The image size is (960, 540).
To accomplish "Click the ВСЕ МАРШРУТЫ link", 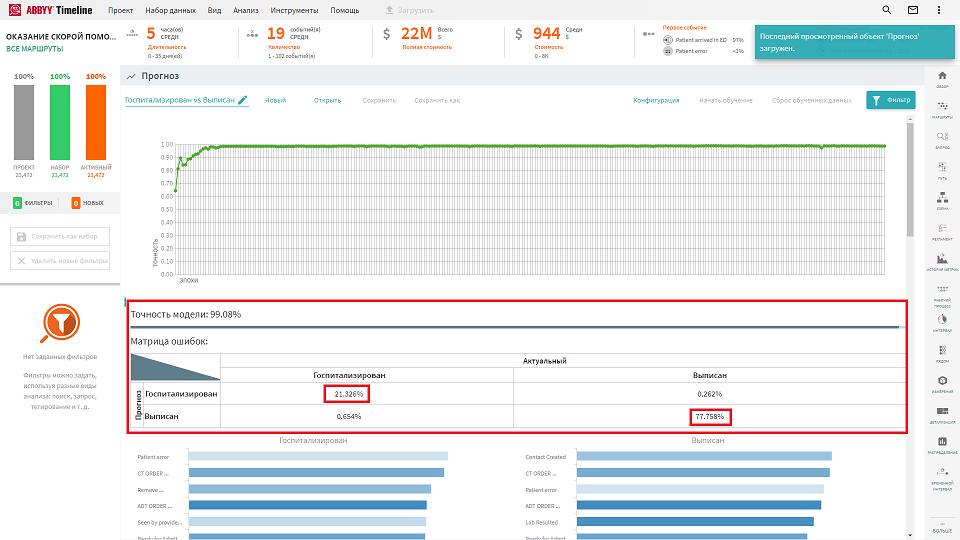I will (35, 49).
